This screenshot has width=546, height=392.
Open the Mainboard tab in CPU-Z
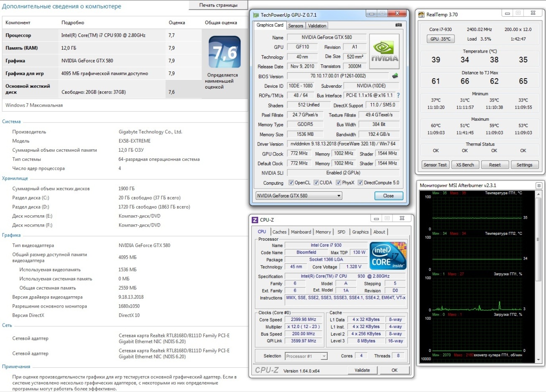coord(301,232)
